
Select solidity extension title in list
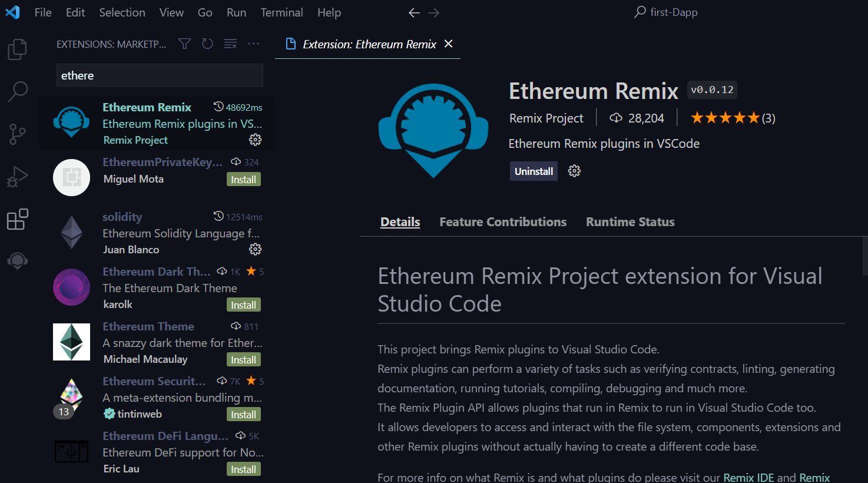(122, 217)
